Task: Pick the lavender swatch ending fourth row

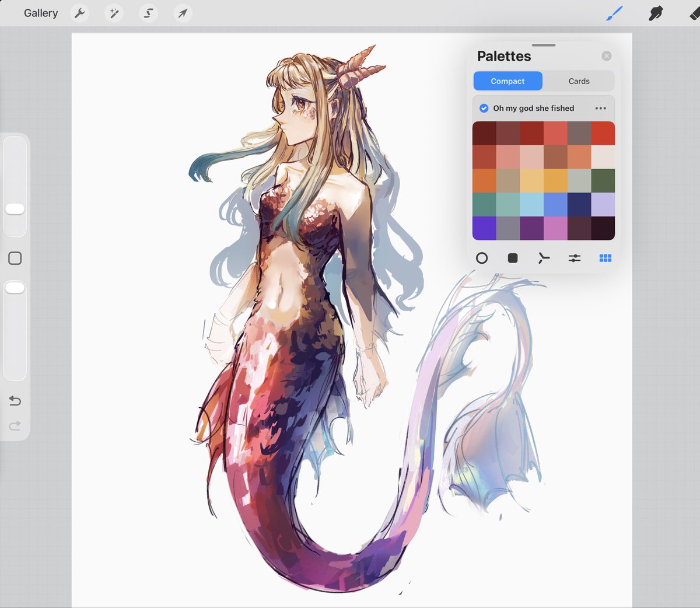Action: coord(603,205)
